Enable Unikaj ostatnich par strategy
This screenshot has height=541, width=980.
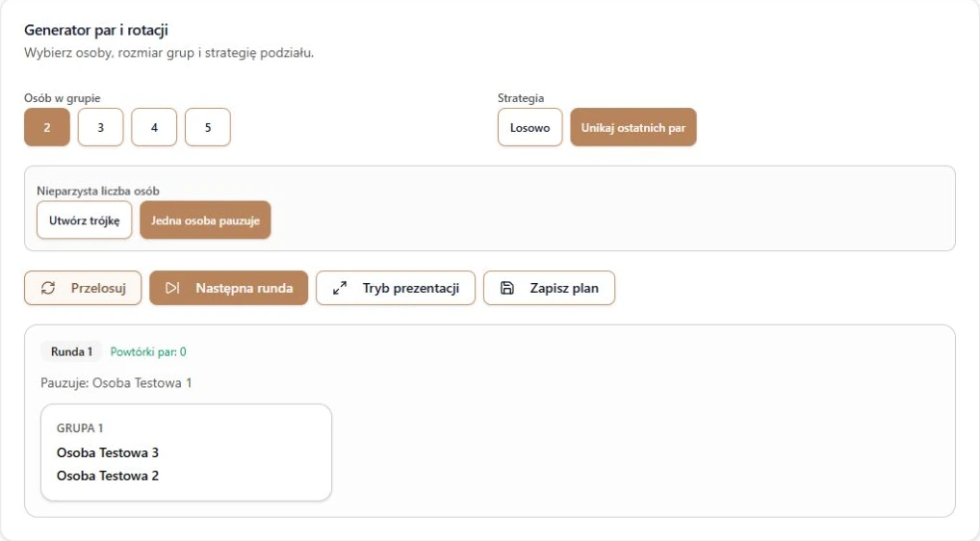[x=633, y=127]
